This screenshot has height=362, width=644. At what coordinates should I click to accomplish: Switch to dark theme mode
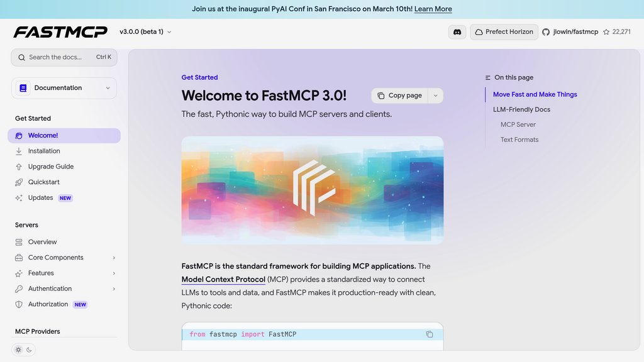pos(29,349)
